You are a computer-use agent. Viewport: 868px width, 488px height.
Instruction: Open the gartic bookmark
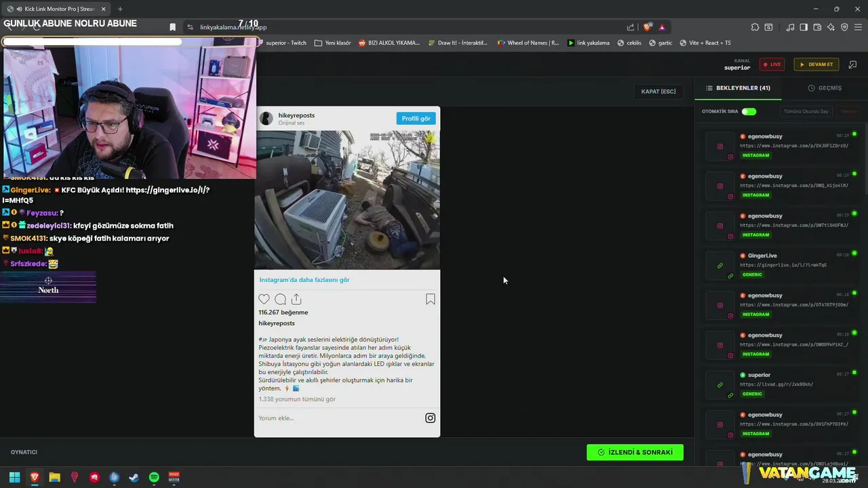pyautogui.click(x=660, y=43)
